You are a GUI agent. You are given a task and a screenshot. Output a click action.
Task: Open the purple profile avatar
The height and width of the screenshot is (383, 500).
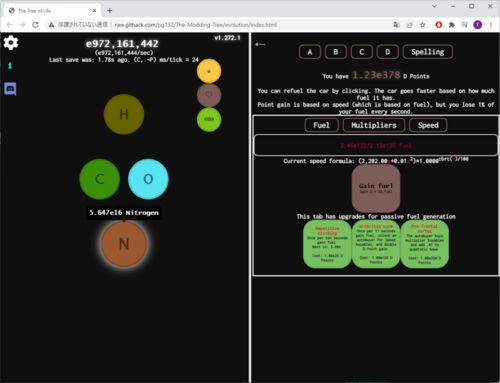pos(478,25)
